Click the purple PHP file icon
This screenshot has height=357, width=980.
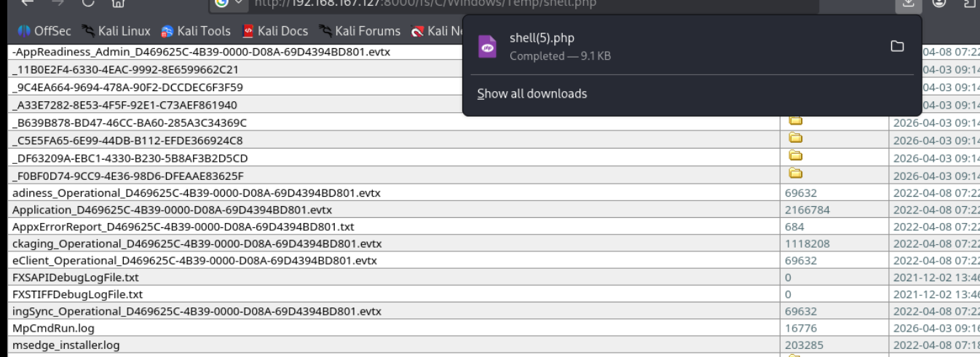[488, 47]
